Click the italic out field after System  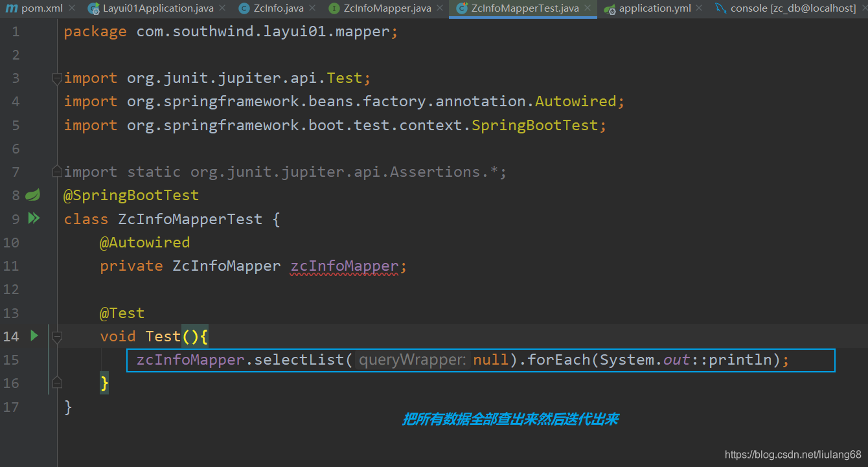(x=677, y=359)
